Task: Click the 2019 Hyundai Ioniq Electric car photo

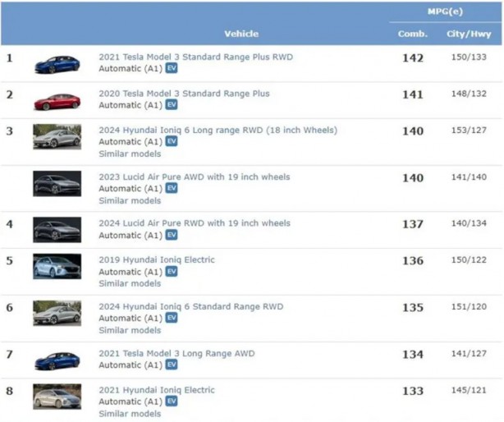Action: pyautogui.click(x=57, y=266)
